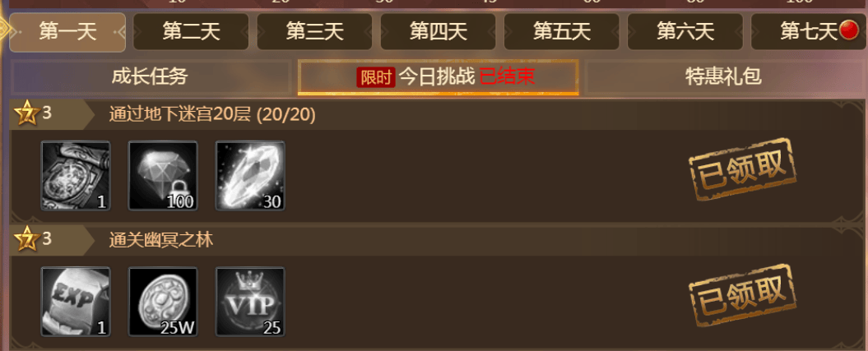Switch to the 第二天 tab
868x351 pixels.
[191, 32]
